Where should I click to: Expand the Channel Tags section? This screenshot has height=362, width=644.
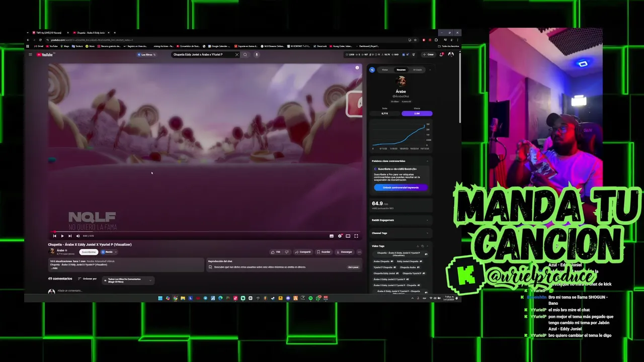point(427,233)
